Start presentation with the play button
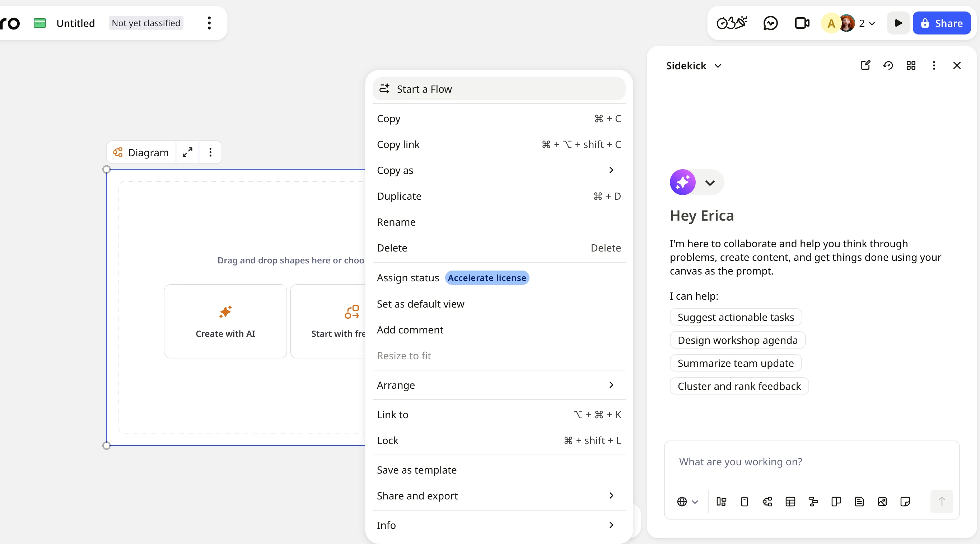 pos(898,23)
